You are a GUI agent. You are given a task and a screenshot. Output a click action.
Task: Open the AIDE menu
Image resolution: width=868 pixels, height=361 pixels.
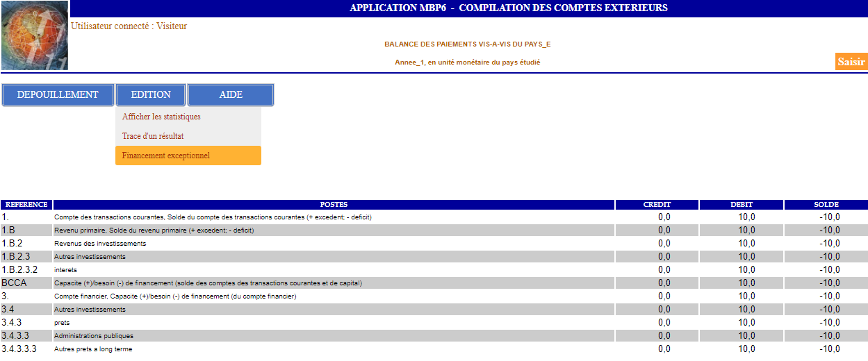[231, 95]
